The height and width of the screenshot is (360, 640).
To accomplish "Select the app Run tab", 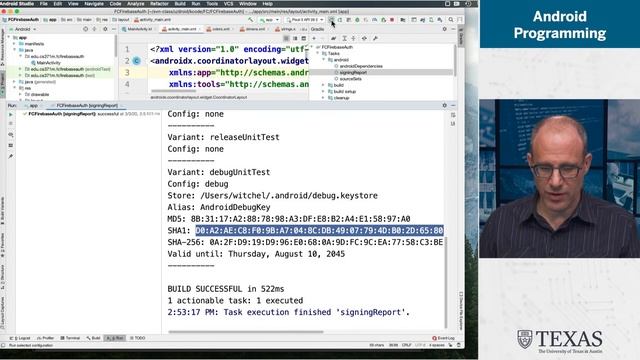I will click(x=33, y=105).
